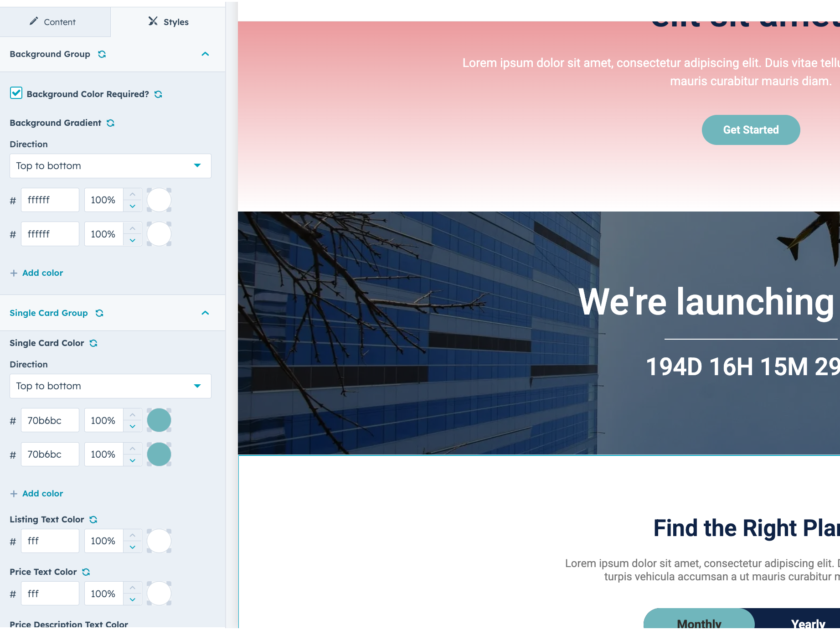Click the Get Started button
The width and height of the screenshot is (840, 630).
click(x=751, y=129)
